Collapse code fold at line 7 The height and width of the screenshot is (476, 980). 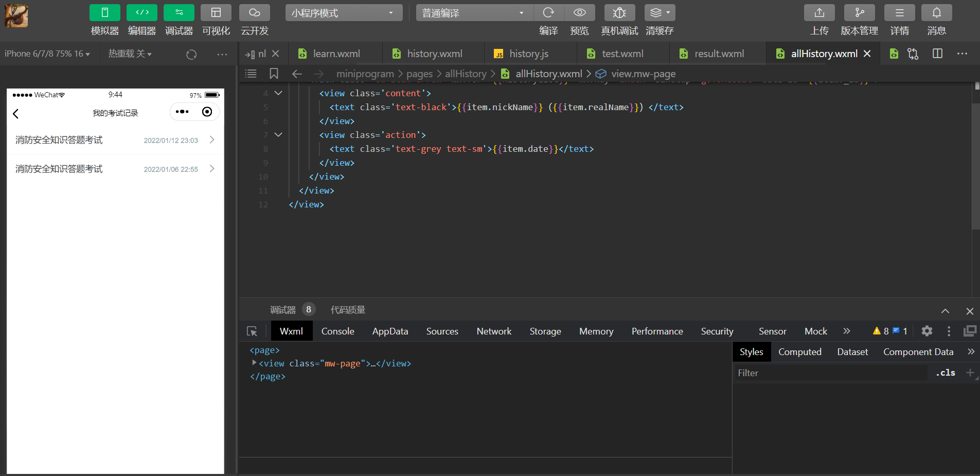pyautogui.click(x=278, y=135)
